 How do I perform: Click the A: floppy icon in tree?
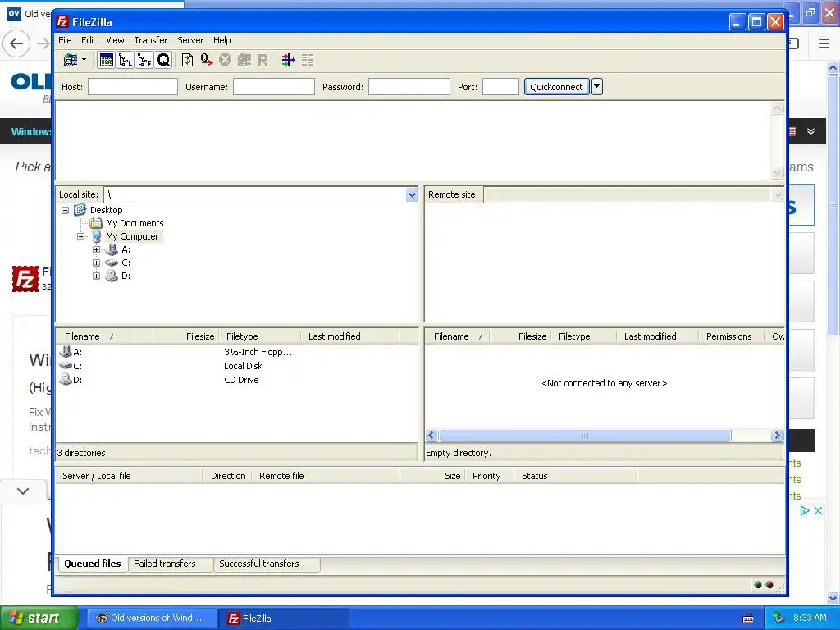coord(112,249)
